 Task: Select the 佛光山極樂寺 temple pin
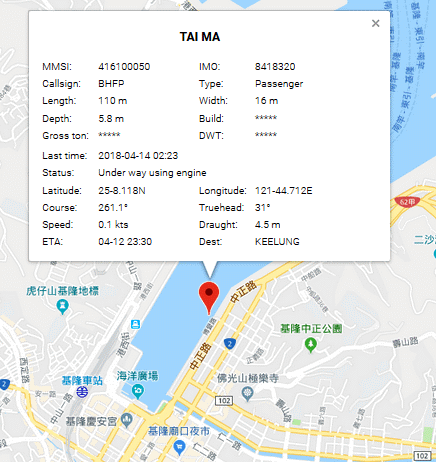(247, 394)
